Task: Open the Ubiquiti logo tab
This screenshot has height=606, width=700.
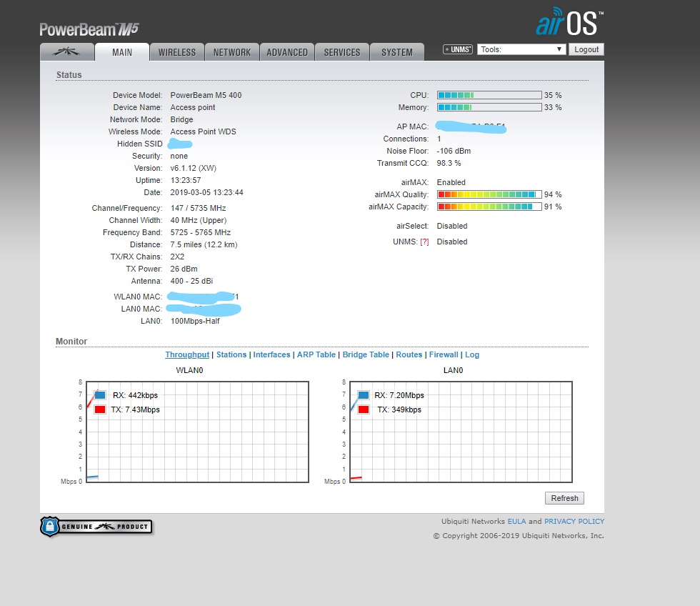Action: (x=67, y=52)
